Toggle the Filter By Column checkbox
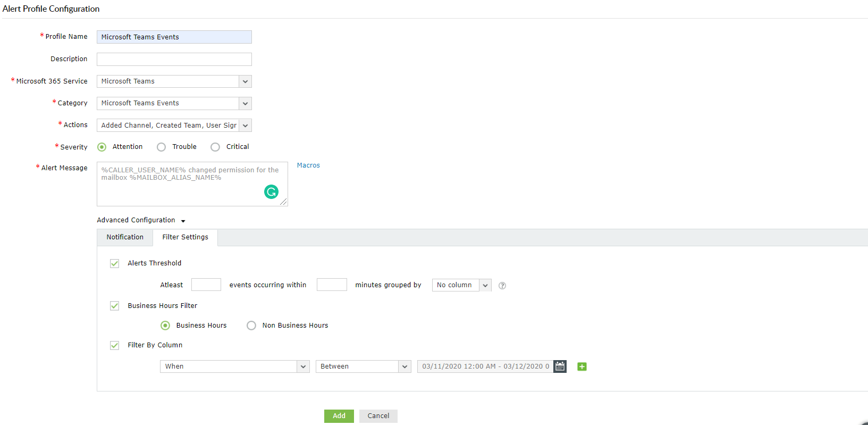The image size is (868, 425). [x=114, y=345]
